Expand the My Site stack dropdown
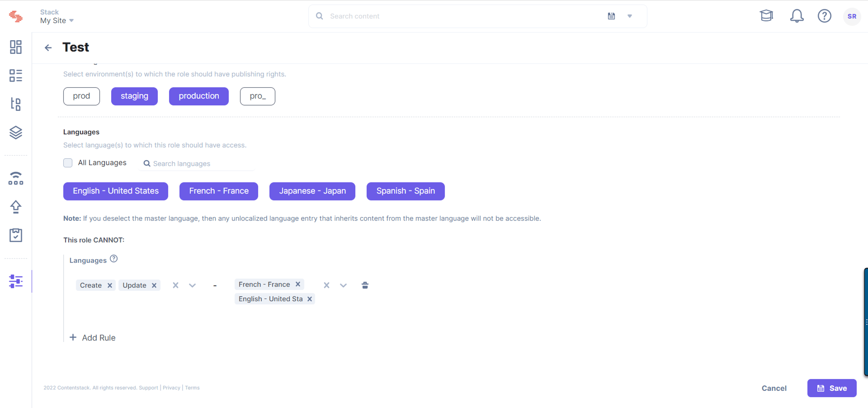 click(x=57, y=21)
